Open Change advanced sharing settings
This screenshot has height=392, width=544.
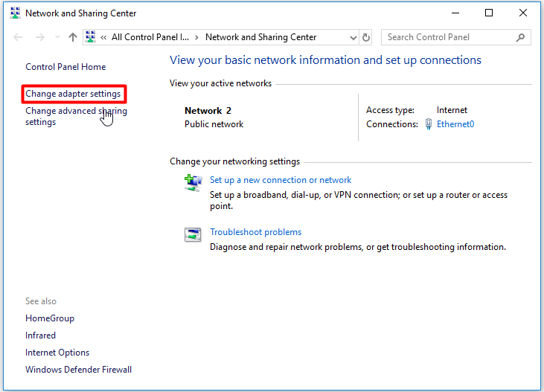[x=76, y=116]
